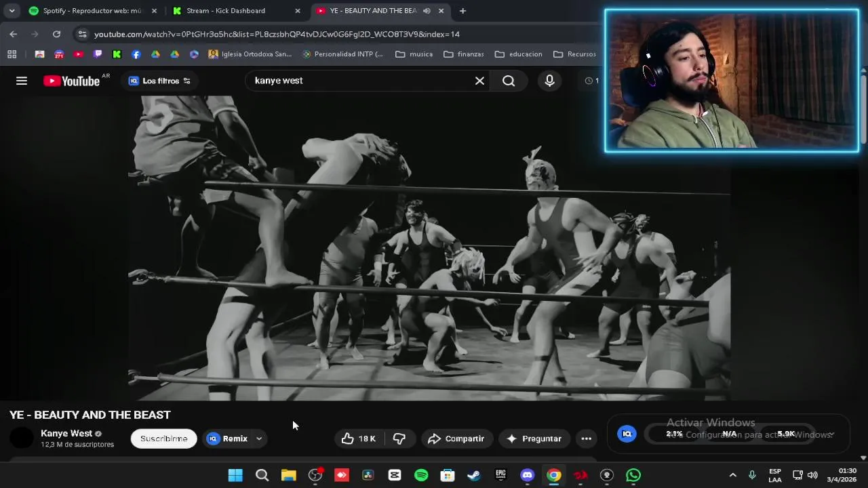Open Epic Games launcher from taskbar
The image size is (868, 488).
pyautogui.click(x=500, y=475)
